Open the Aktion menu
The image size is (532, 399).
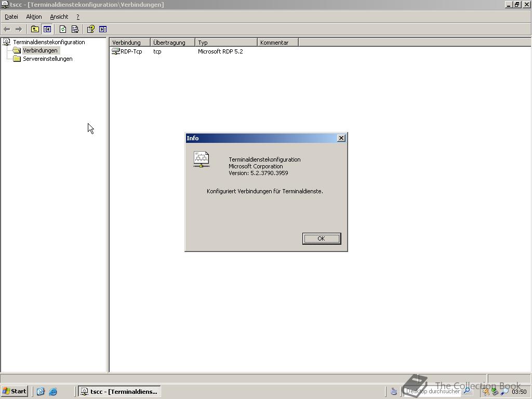[x=34, y=17]
